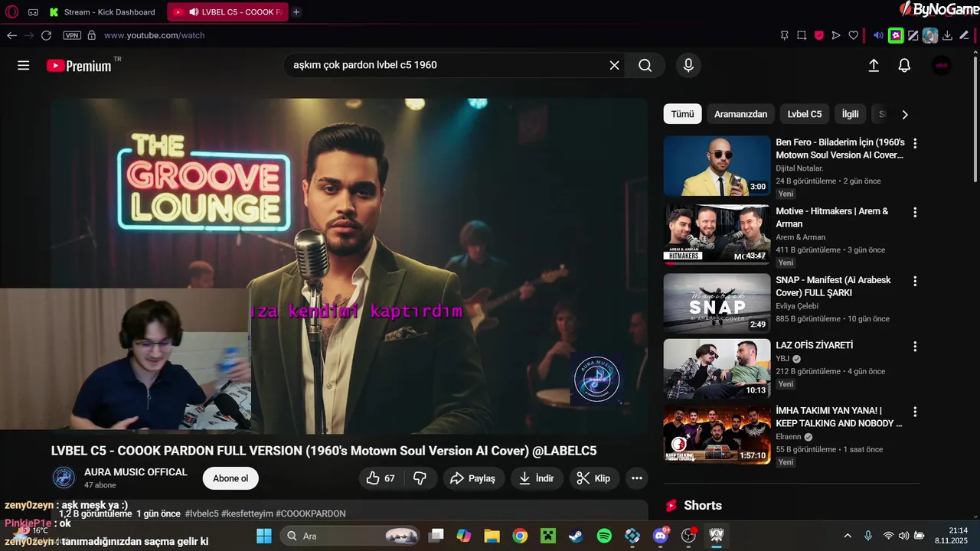Open Ben Fero Biladerim İçin thumbnail
The image size is (980, 551).
tap(717, 166)
